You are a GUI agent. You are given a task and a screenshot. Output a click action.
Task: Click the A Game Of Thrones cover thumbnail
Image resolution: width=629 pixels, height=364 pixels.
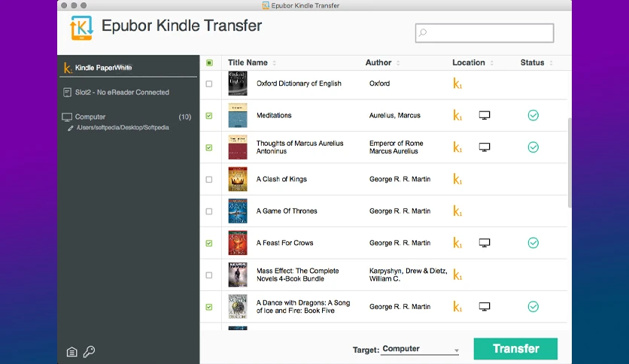[x=238, y=211]
